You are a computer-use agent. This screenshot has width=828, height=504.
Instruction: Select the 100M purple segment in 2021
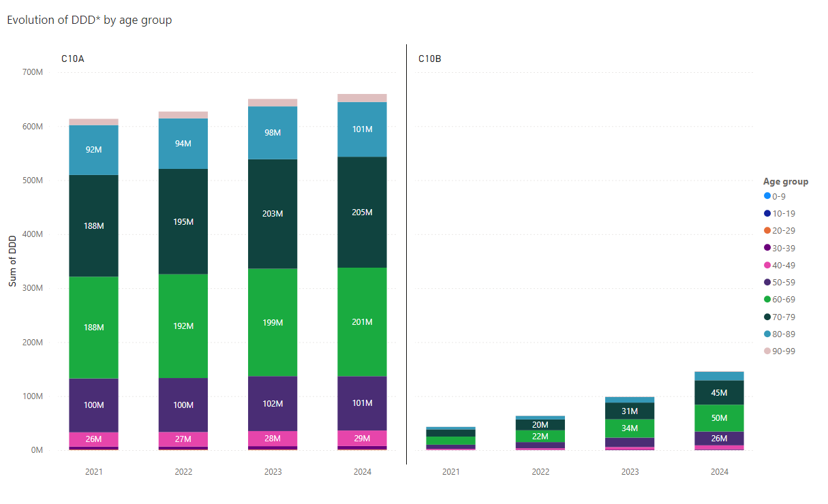94,405
